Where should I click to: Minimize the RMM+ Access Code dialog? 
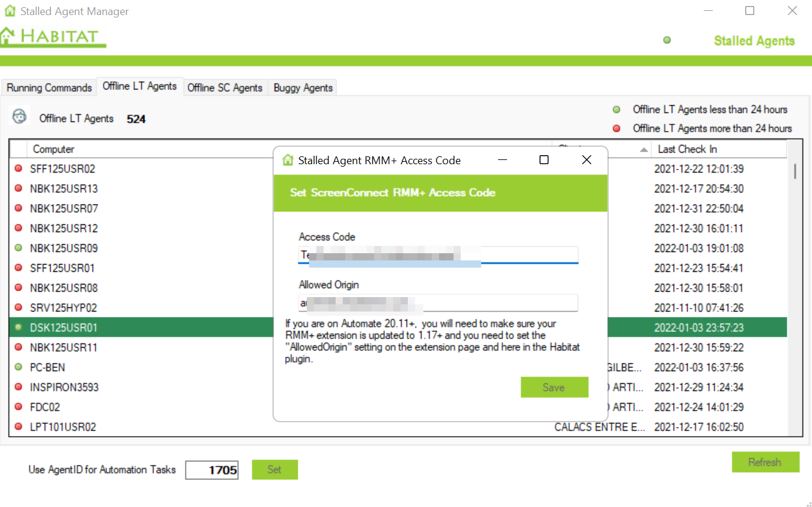tap(502, 160)
